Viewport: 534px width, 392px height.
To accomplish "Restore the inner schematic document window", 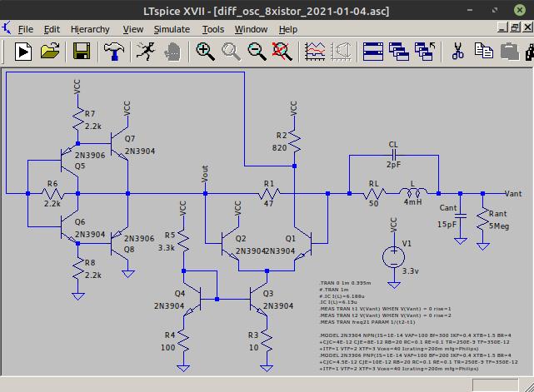I will point(515,27).
